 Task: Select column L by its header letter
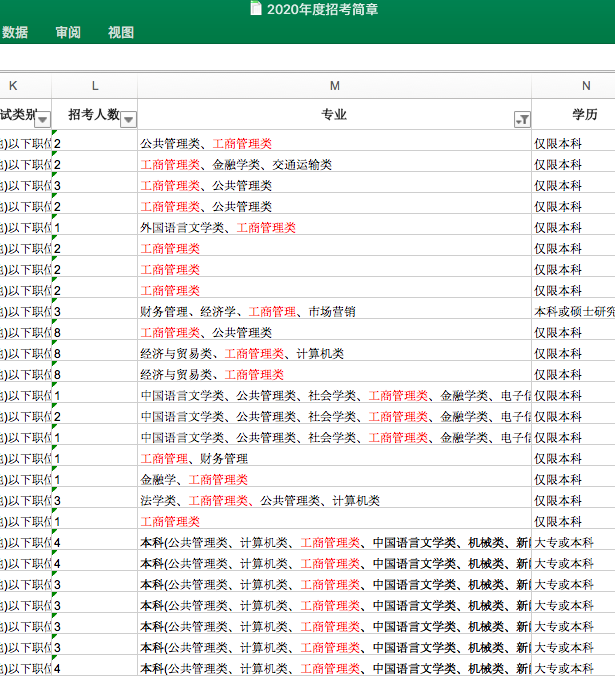point(94,86)
